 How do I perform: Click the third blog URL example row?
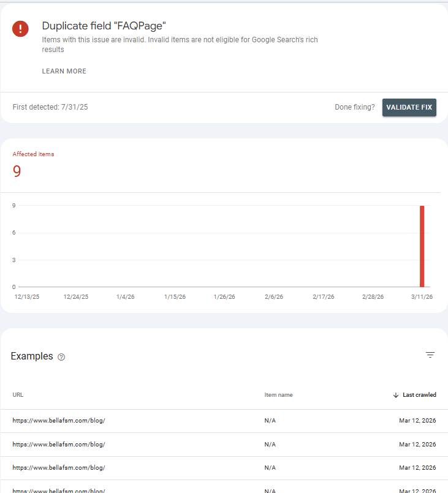point(59,467)
